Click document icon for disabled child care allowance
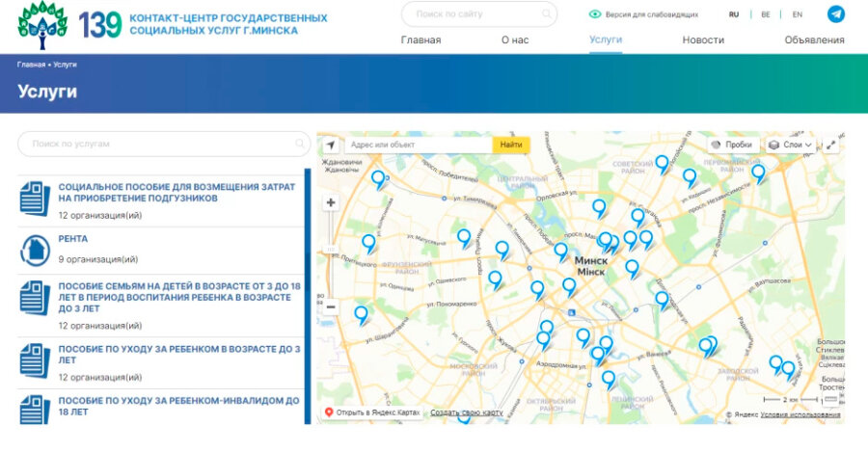This screenshot has height=452, width=868. click(35, 410)
